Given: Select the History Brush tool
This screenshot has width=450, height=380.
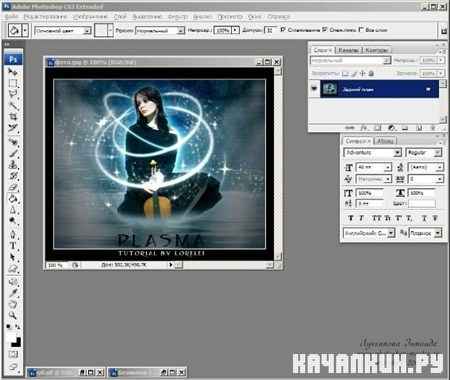Looking at the screenshot, I should [13, 176].
